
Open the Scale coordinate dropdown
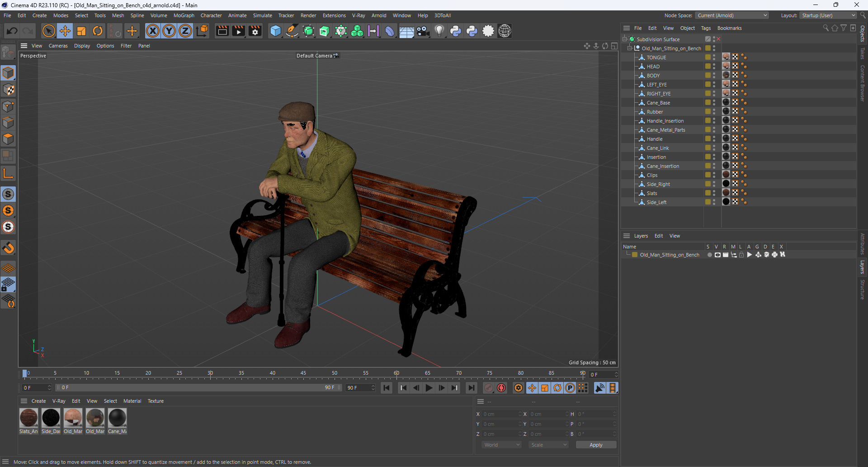[x=548, y=445]
